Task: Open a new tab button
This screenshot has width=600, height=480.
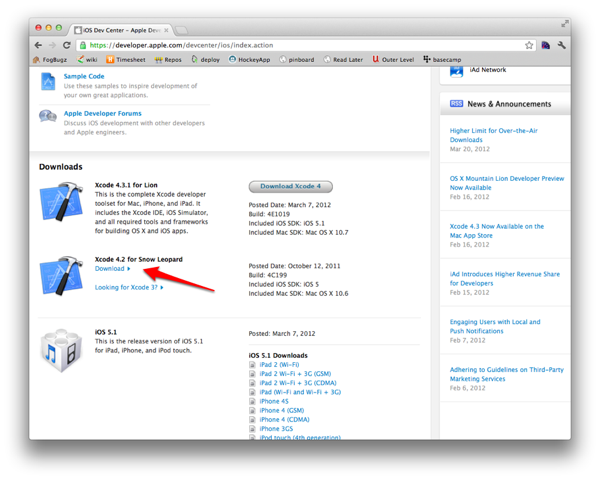Action: 181,30
